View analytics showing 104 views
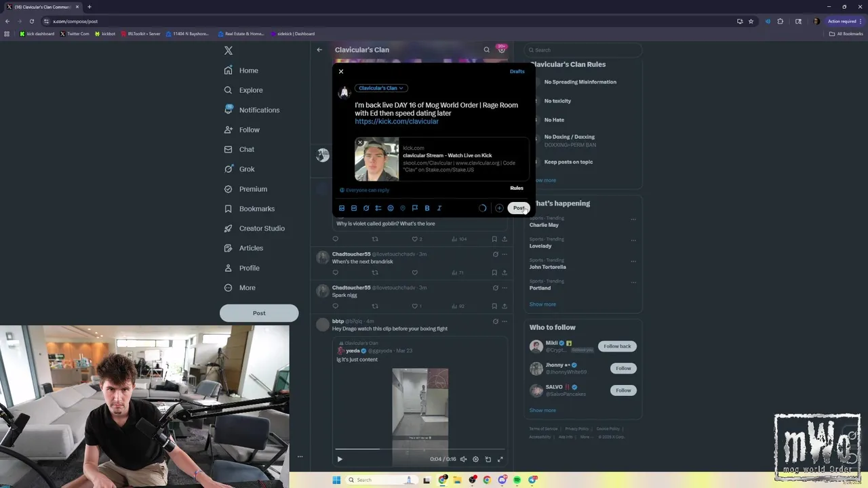The width and height of the screenshot is (868, 488). (x=459, y=239)
